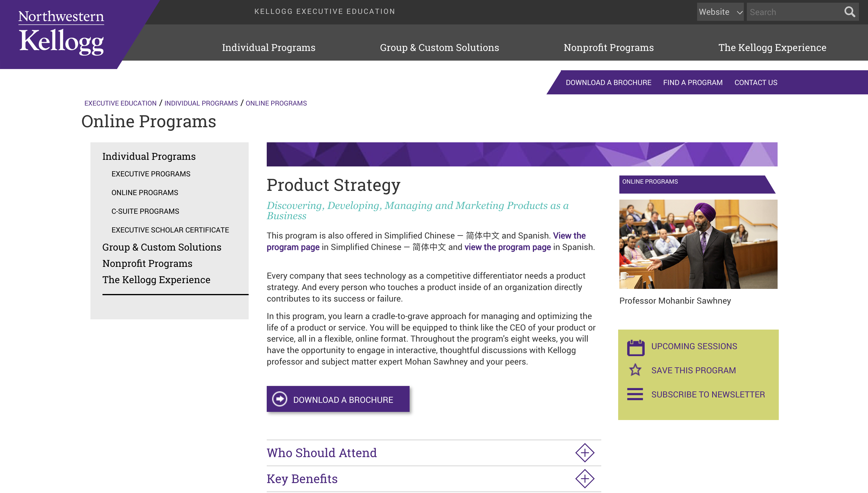Click the calendar icon for upcoming sessions

coord(636,347)
